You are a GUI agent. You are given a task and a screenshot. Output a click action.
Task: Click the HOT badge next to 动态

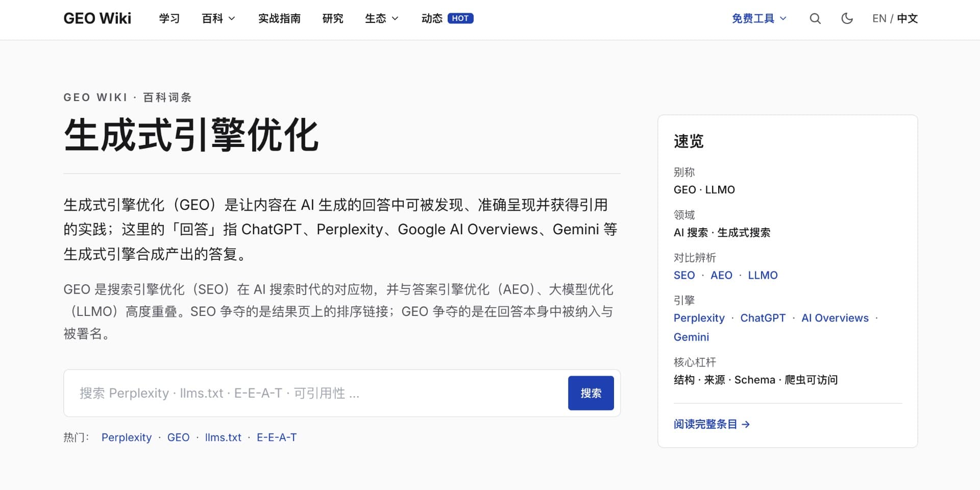click(460, 18)
